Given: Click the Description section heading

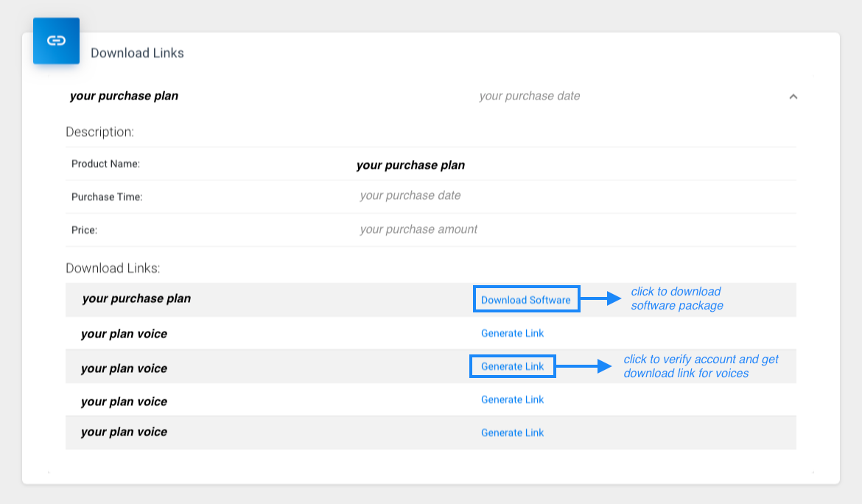Looking at the screenshot, I should (x=99, y=132).
